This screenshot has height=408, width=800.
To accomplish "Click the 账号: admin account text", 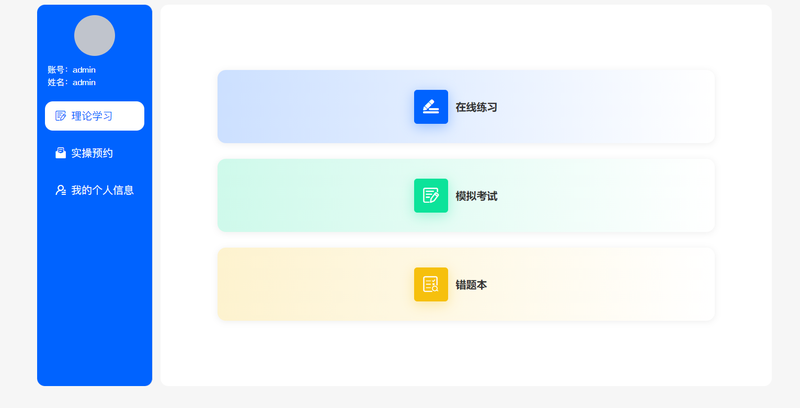I will point(71,70).
